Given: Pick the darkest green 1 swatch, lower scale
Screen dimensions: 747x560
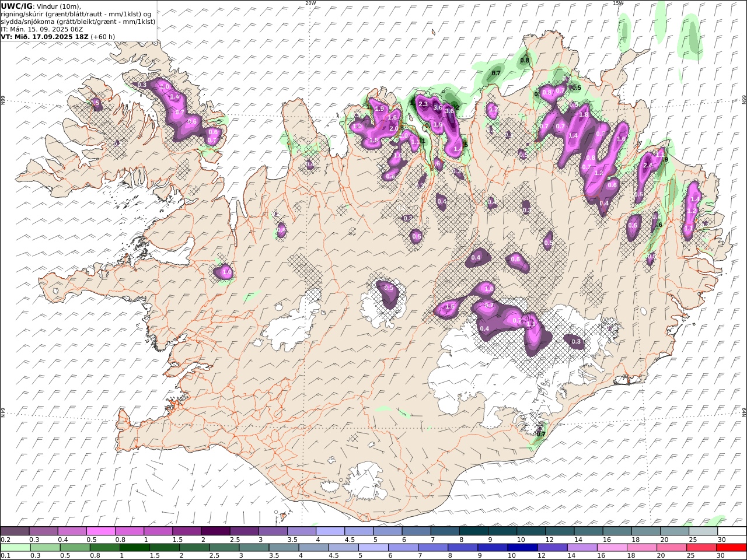Looking at the screenshot, I should (x=134, y=548).
